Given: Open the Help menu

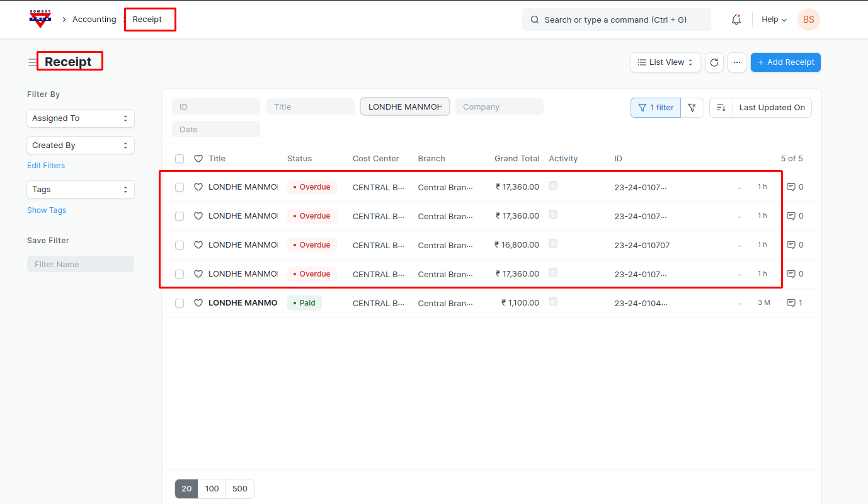Looking at the screenshot, I should pos(774,20).
